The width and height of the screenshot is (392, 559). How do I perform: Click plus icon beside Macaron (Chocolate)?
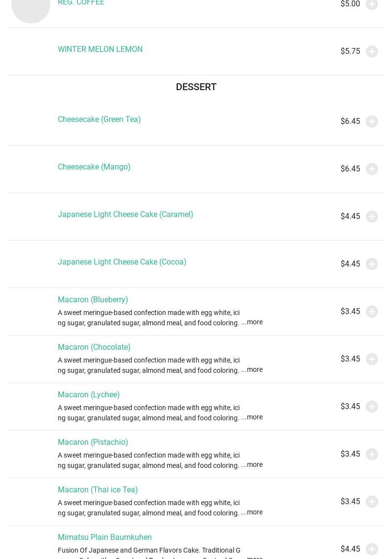[371, 359]
